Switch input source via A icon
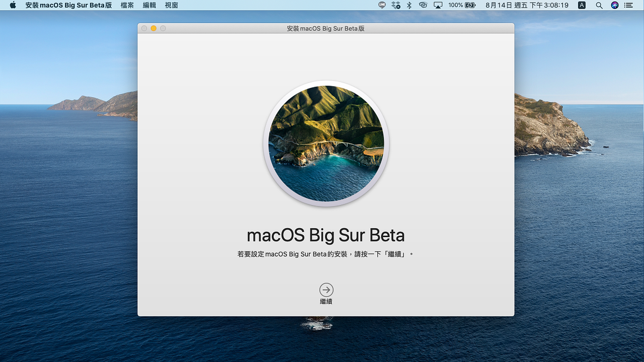The image size is (644, 362). coord(582,5)
